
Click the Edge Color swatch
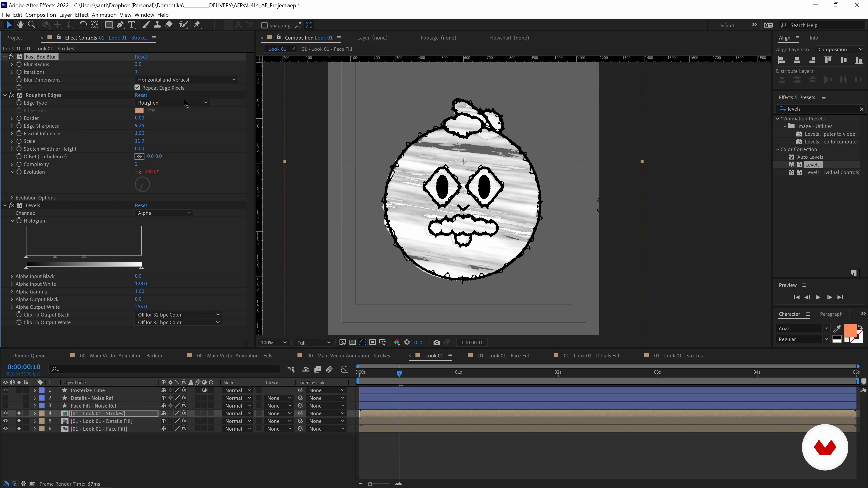click(139, 110)
